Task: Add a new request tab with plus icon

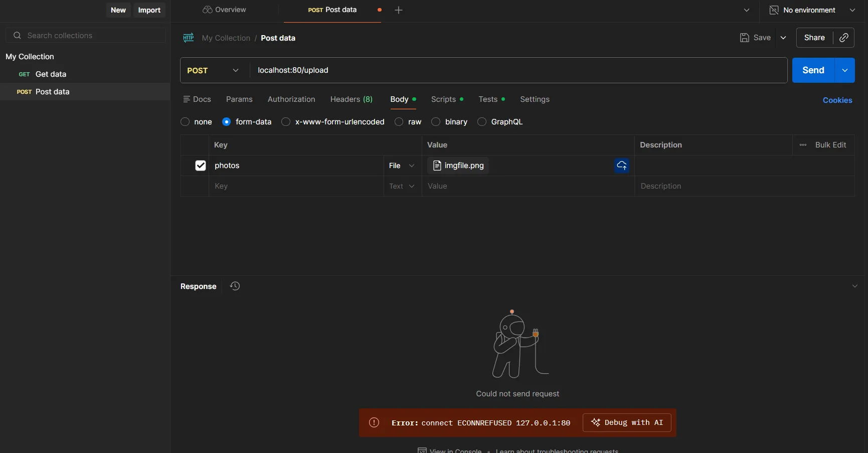Action: click(x=399, y=10)
